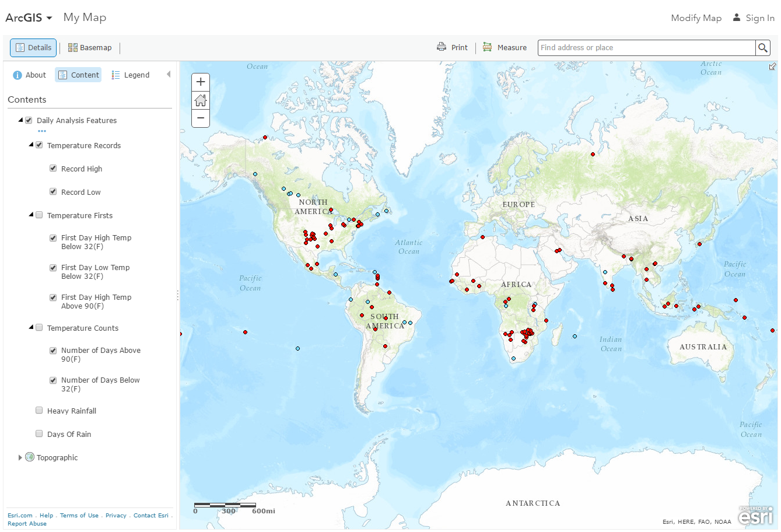Toggle Number of Days Above 90(F)
Viewport: 781px width, 532px height.
[53, 351]
